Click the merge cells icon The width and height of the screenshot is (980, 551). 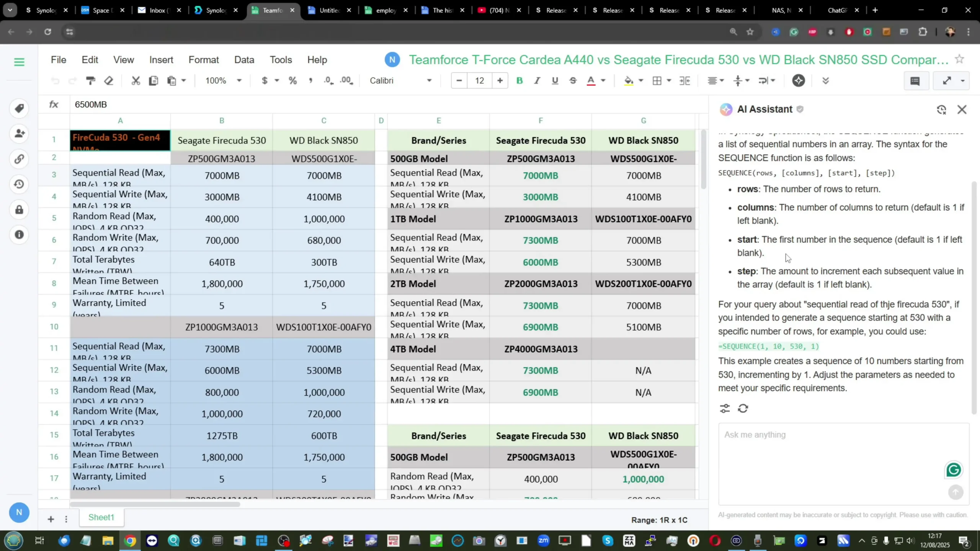pos(685,81)
